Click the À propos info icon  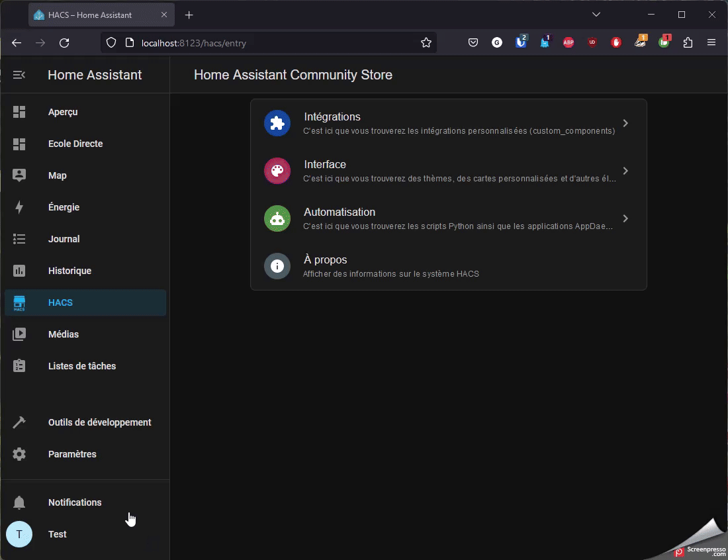tap(277, 266)
